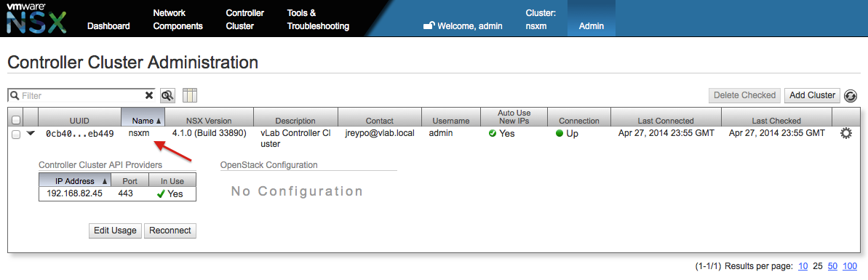Click IP address 192.168.82.45
Screen dimensions: 868x280
tap(75, 194)
